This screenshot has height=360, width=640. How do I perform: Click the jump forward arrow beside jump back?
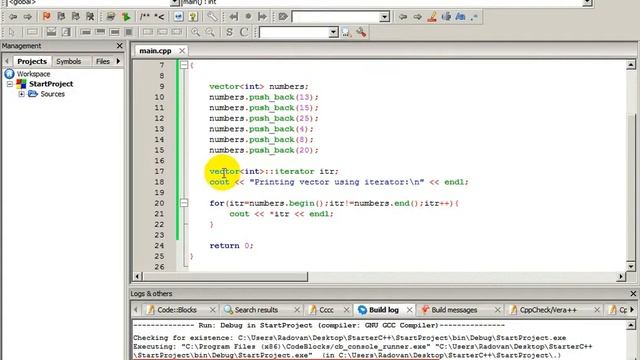pos(28,17)
